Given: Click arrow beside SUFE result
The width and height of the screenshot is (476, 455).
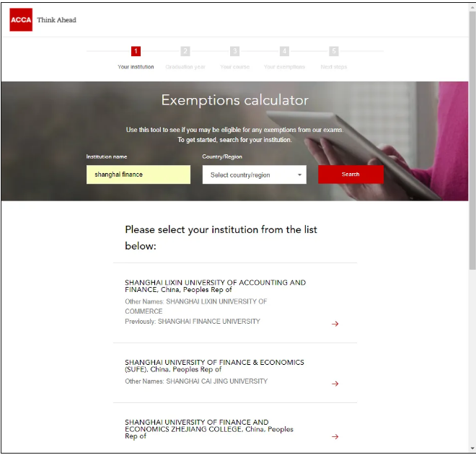Looking at the screenshot, I should click(335, 384).
